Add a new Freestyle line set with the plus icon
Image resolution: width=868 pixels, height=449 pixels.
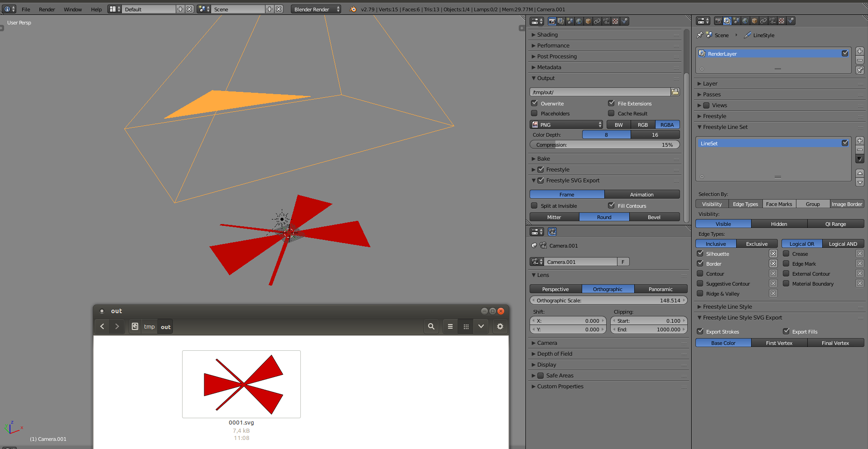860,141
